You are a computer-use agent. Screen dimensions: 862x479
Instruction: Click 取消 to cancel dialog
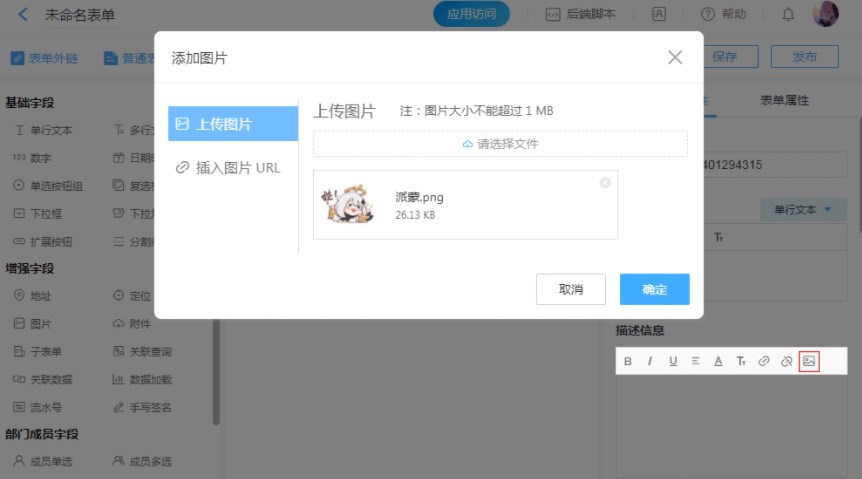pos(571,289)
